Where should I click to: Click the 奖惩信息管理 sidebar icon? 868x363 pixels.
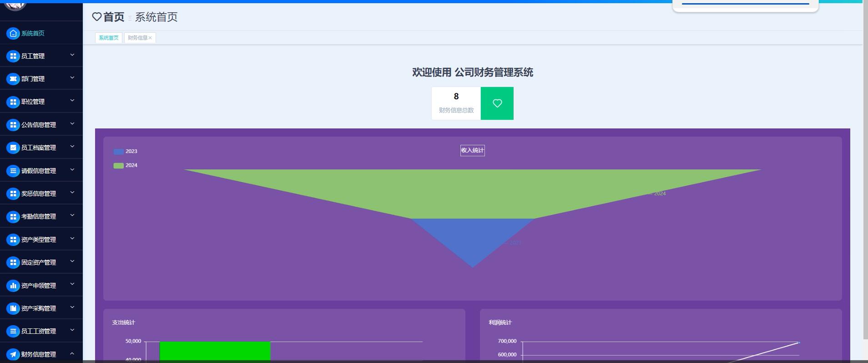coord(13,194)
